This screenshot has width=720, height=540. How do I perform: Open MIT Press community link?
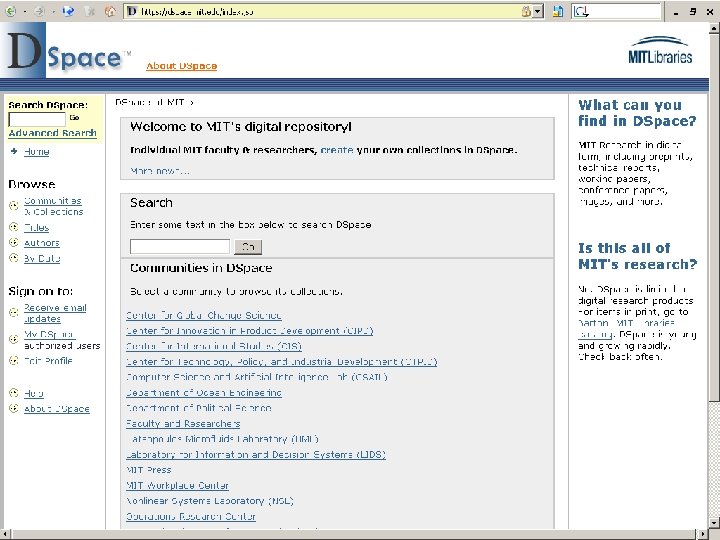point(149,470)
